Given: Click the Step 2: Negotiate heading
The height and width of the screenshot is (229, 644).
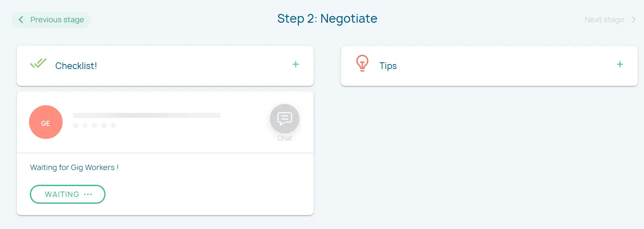Looking at the screenshot, I should coord(327,19).
